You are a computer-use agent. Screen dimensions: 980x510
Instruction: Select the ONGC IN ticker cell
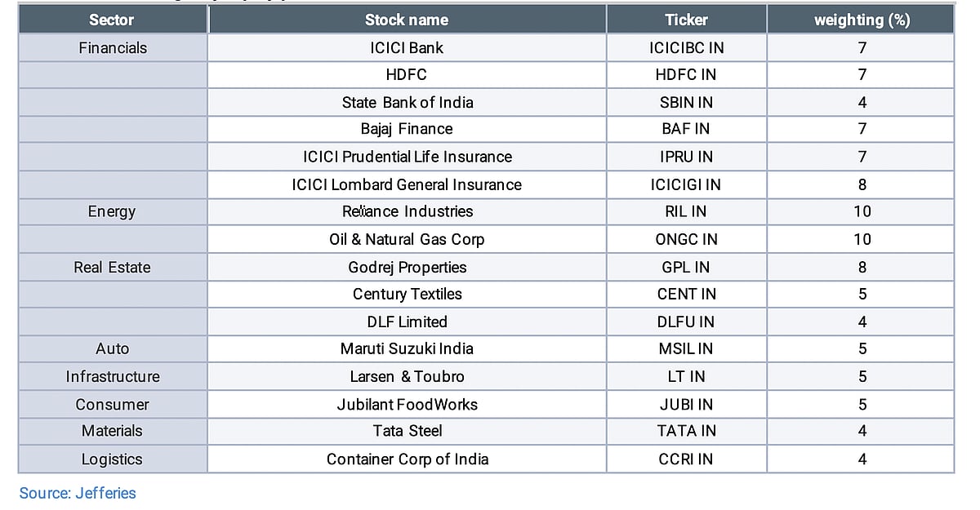pos(686,239)
